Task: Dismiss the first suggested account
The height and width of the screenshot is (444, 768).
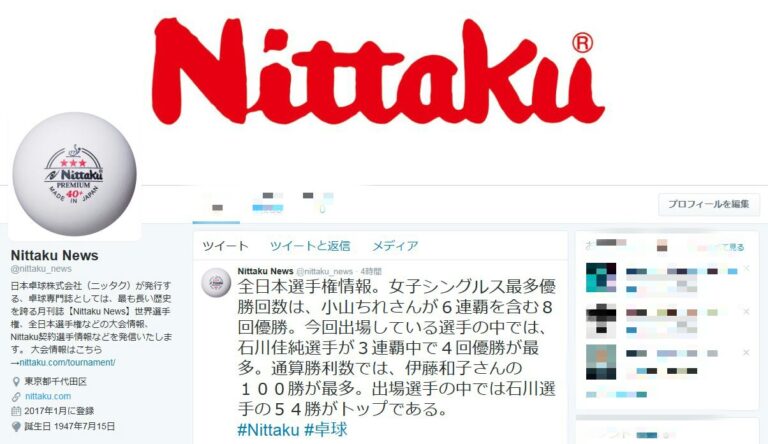Action: (x=746, y=269)
